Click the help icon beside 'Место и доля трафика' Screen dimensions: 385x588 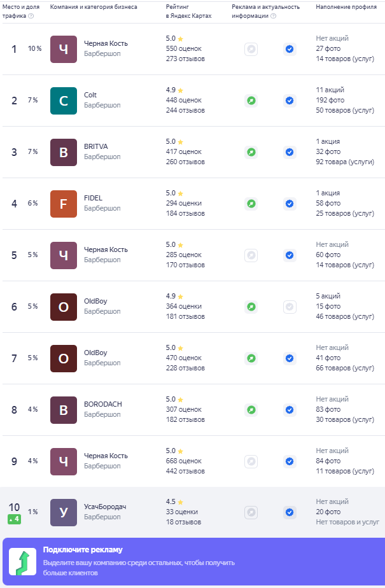coord(31,16)
